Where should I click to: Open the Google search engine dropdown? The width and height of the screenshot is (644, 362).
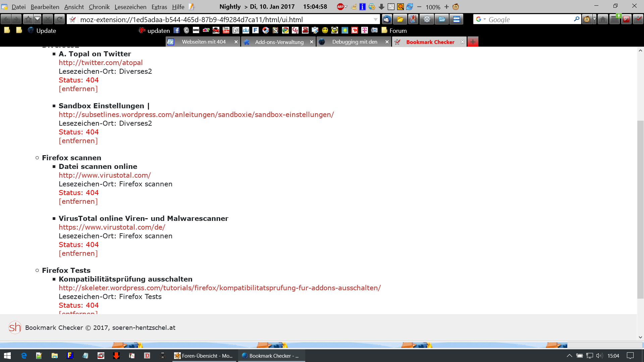484,19
